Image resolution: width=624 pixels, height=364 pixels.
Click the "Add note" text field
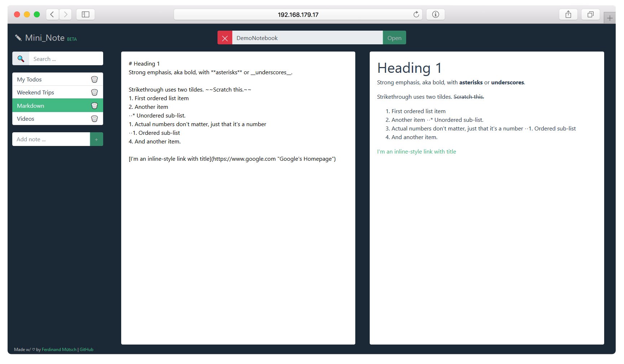(x=51, y=139)
